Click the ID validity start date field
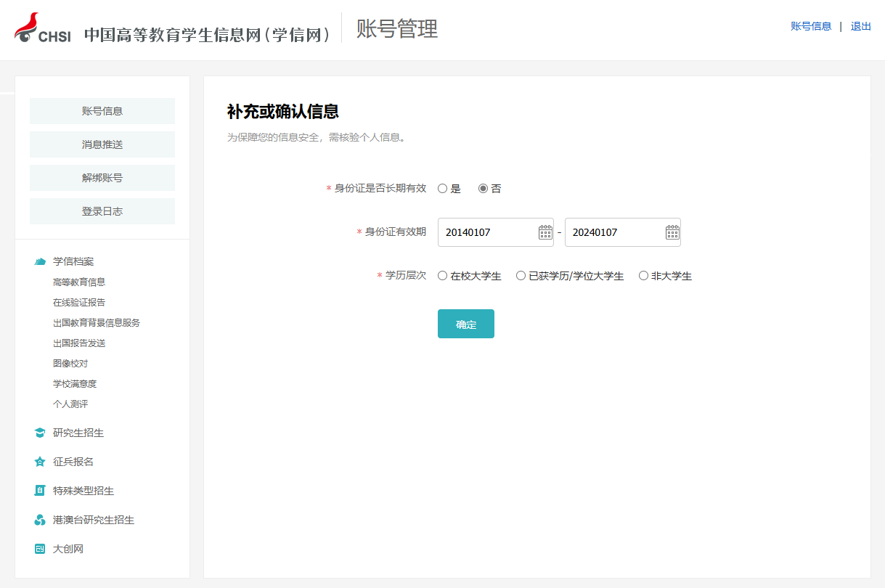Image resolution: width=885 pixels, height=588 pixels. coord(488,232)
